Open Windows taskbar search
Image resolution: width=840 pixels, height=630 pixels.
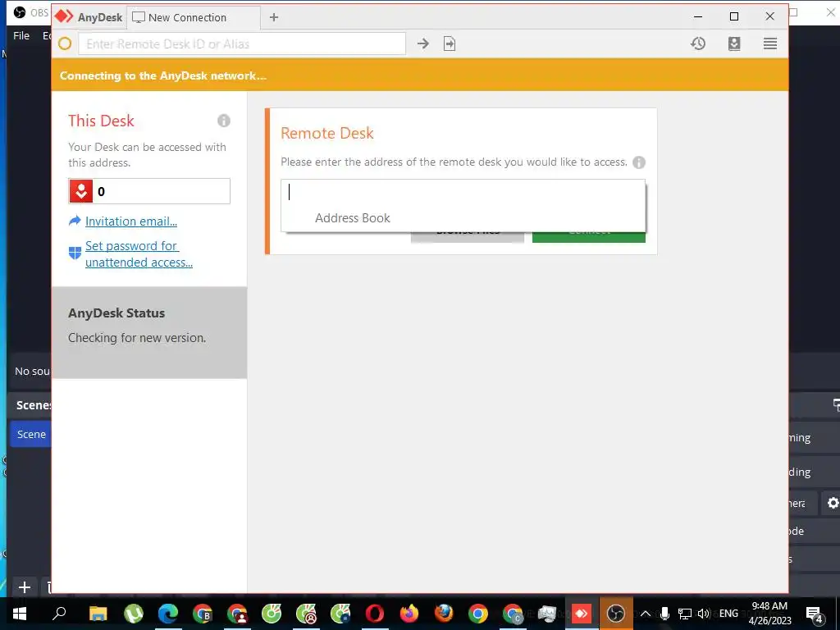click(x=59, y=613)
